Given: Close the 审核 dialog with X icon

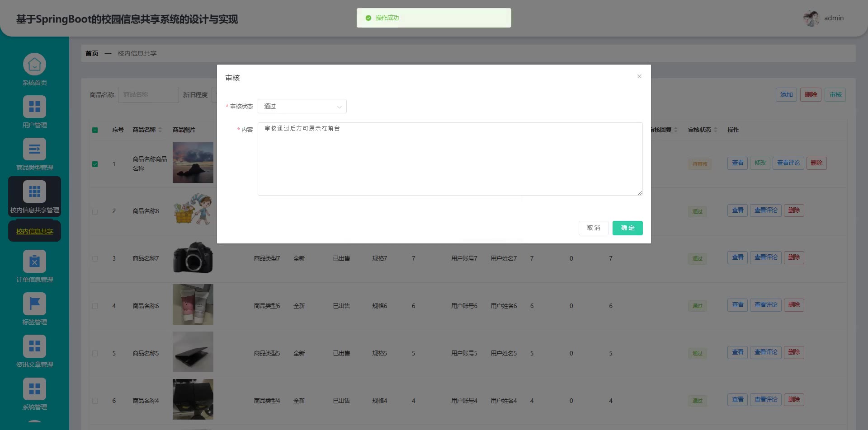Looking at the screenshot, I should coord(639,76).
